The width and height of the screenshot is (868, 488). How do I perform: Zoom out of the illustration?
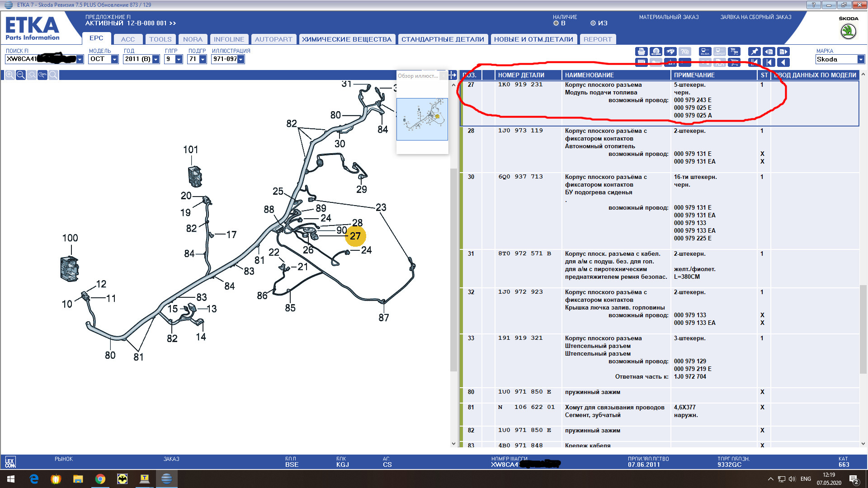click(20, 75)
